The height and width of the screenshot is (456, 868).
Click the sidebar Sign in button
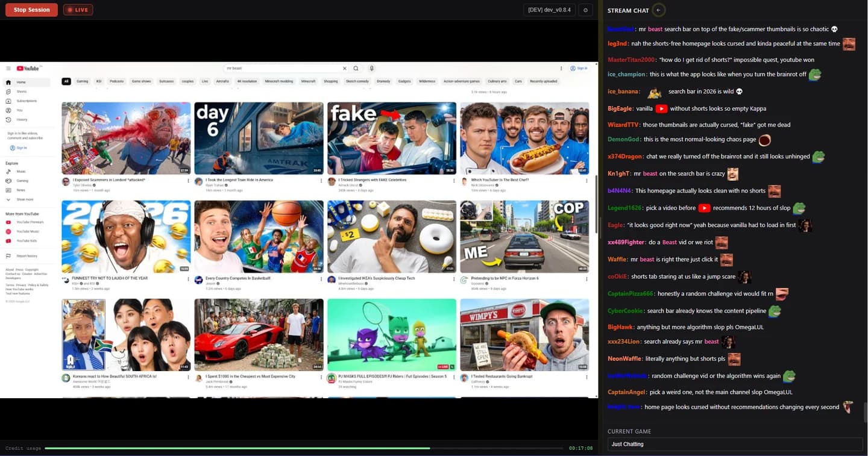click(x=19, y=148)
